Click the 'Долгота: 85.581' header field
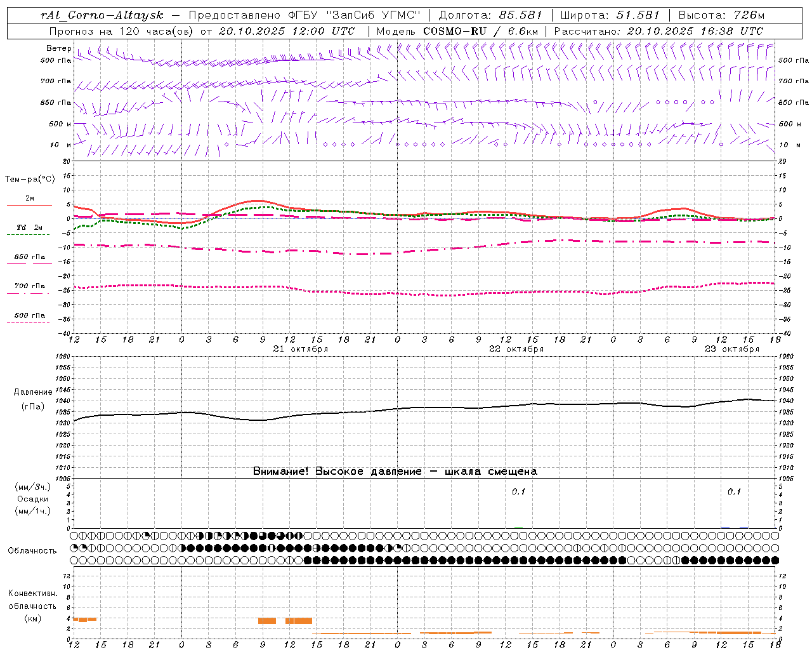The width and height of the screenshot is (812, 650). tap(490, 15)
